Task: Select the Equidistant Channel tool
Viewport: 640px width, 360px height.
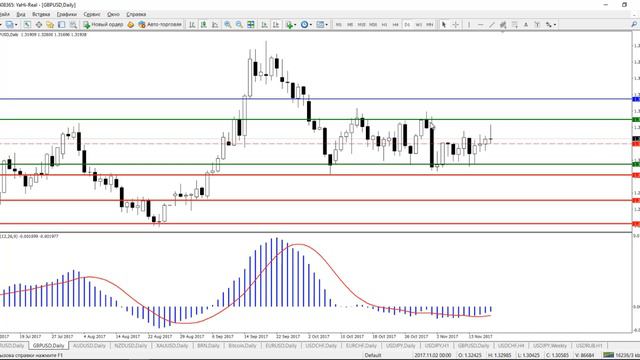Action: coord(503,24)
